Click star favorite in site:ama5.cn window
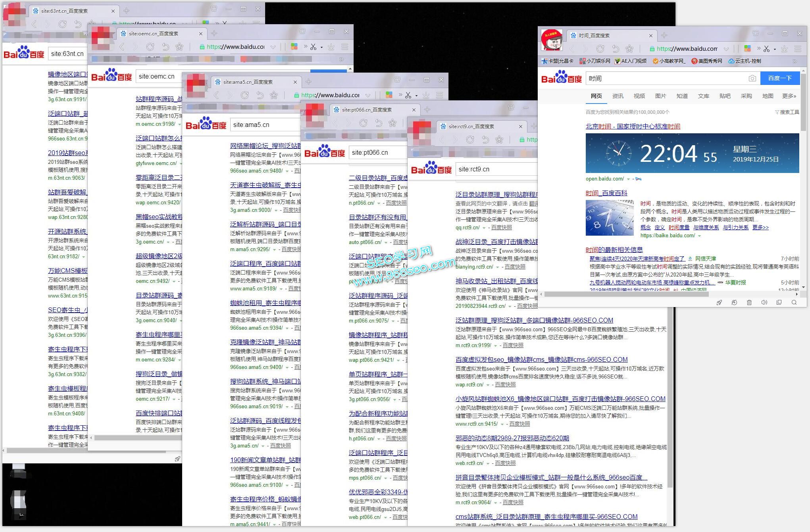The image size is (810, 532). [x=274, y=95]
